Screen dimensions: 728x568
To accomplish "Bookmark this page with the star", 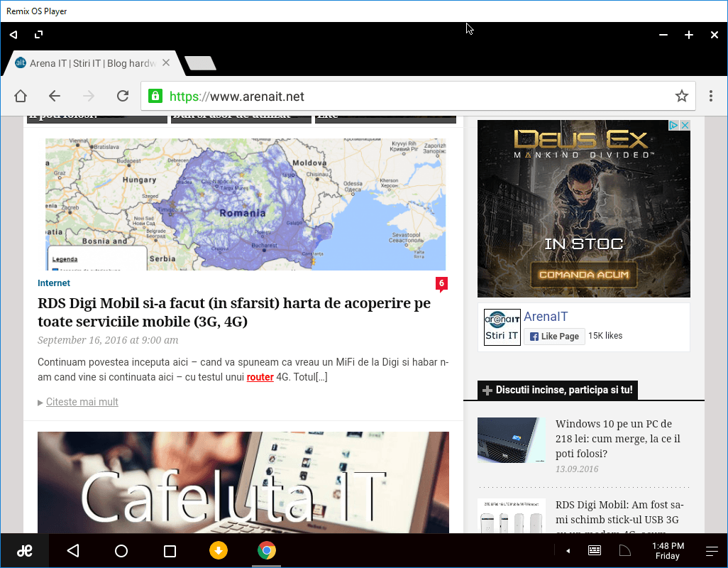I will pos(682,96).
